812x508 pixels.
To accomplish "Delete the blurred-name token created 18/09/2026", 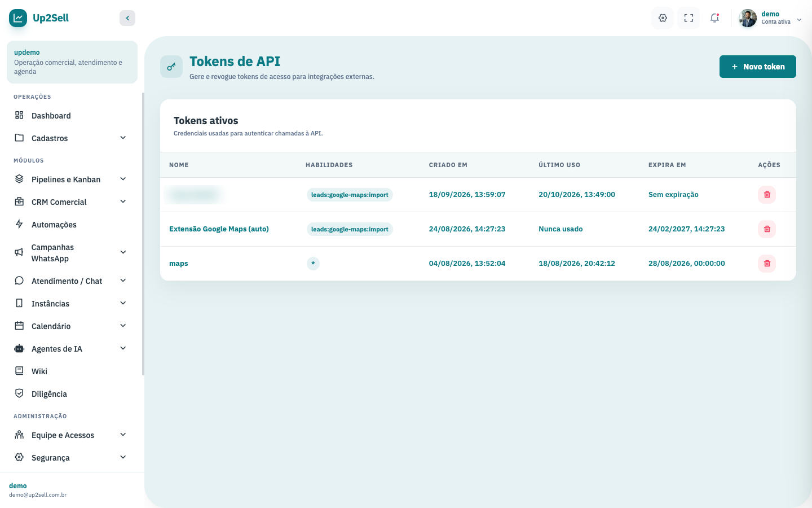I will [x=767, y=195].
